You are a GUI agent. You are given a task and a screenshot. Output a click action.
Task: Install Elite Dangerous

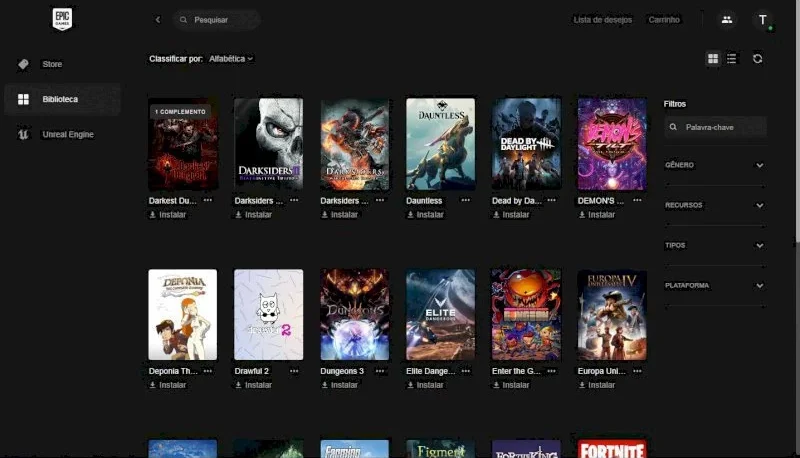(425, 385)
